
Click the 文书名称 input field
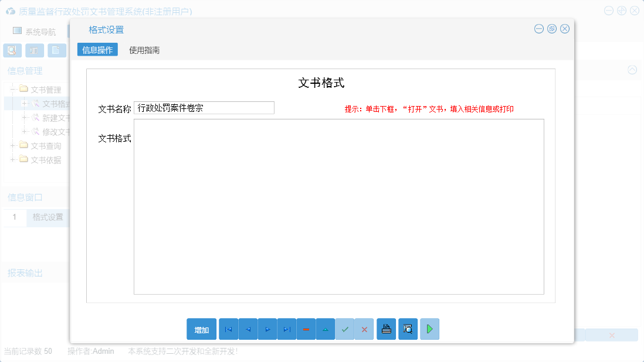point(204,107)
